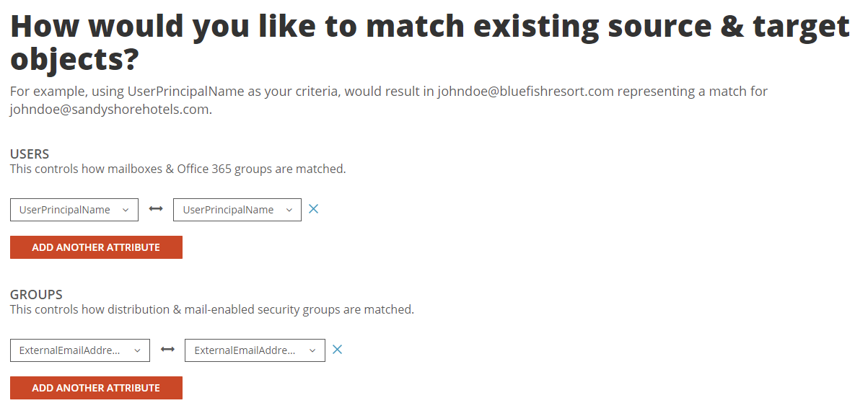Image resolution: width=868 pixels, height=416 pixels.
Task: Open the Users source UserPrincipalName dropdown
Action: 65,210
